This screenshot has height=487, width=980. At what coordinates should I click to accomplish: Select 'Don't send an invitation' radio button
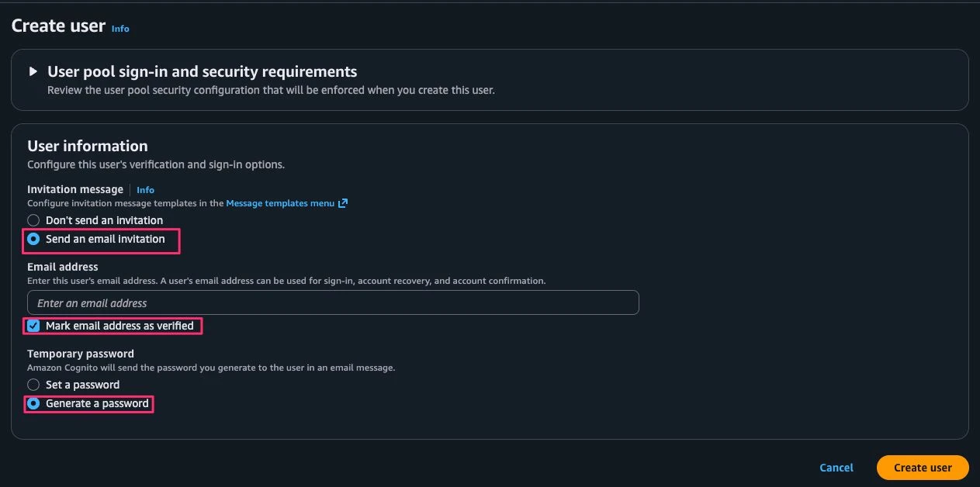pyautogui.click(x=33, y=220)
